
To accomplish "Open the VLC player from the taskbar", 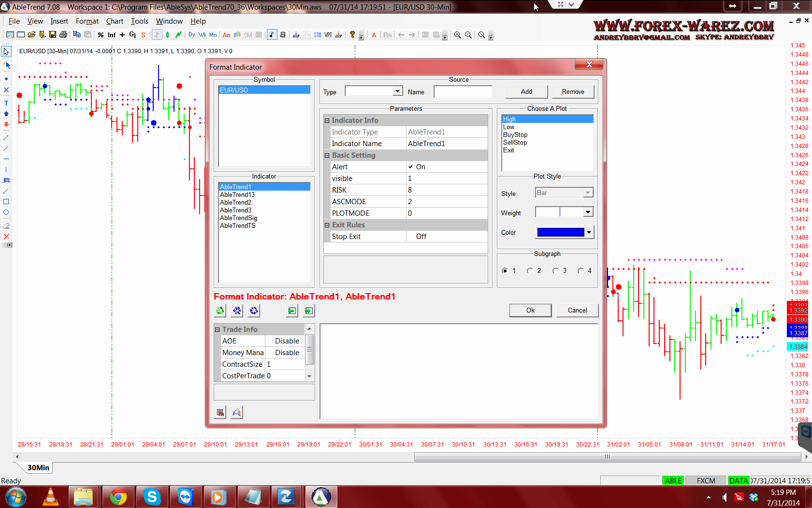I will click(x=51, y=497).
